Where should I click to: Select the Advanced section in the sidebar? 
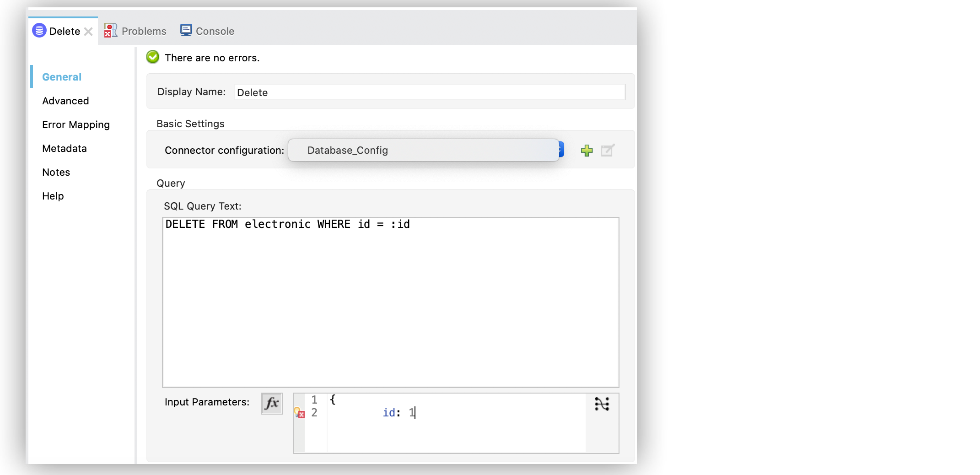(65, 101)
